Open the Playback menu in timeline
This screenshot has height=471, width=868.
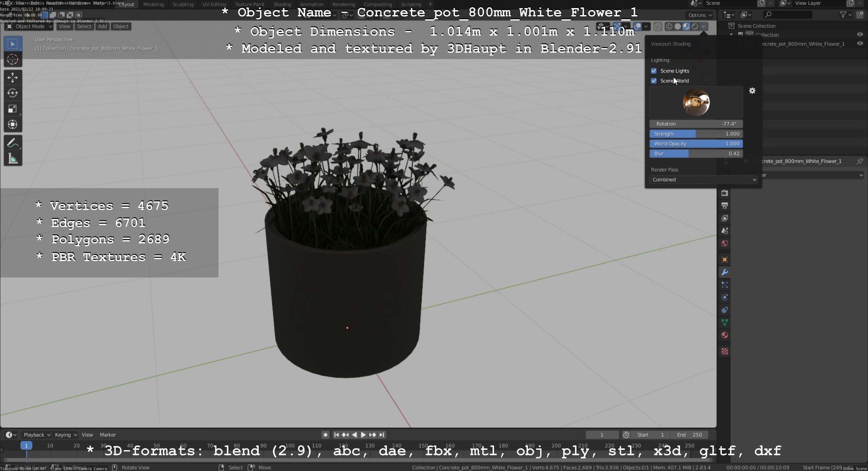point(37,435)
